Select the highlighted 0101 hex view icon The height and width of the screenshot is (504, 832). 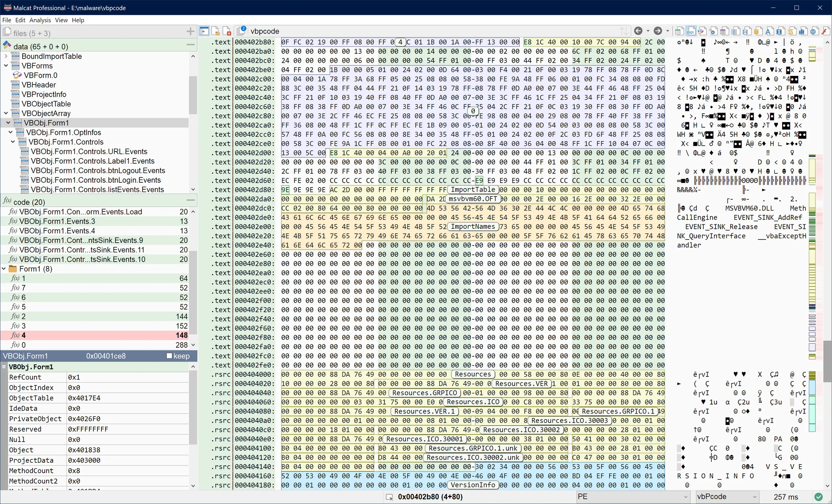pyautogui.click(x=691, y=31)
